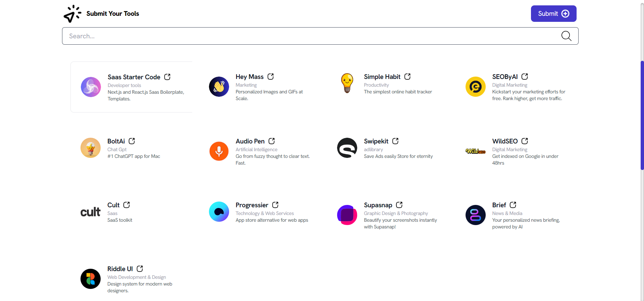Open Progressier external link icon
The height and width of the screenshot is (301, 644).
point(275,205)
